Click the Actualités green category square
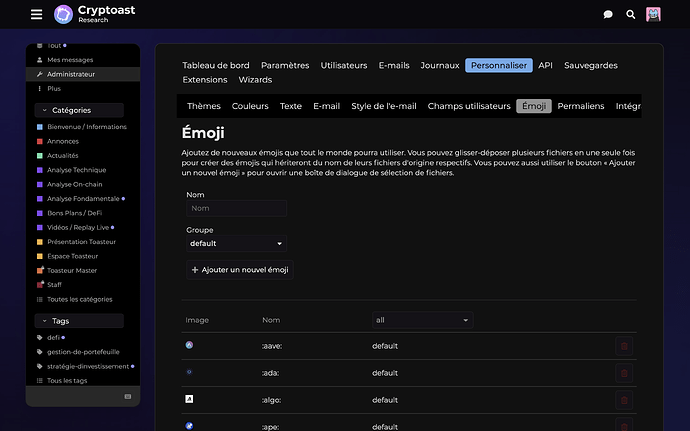The height and width of the screenshot is (431, 690). click(x=40, y=155)
